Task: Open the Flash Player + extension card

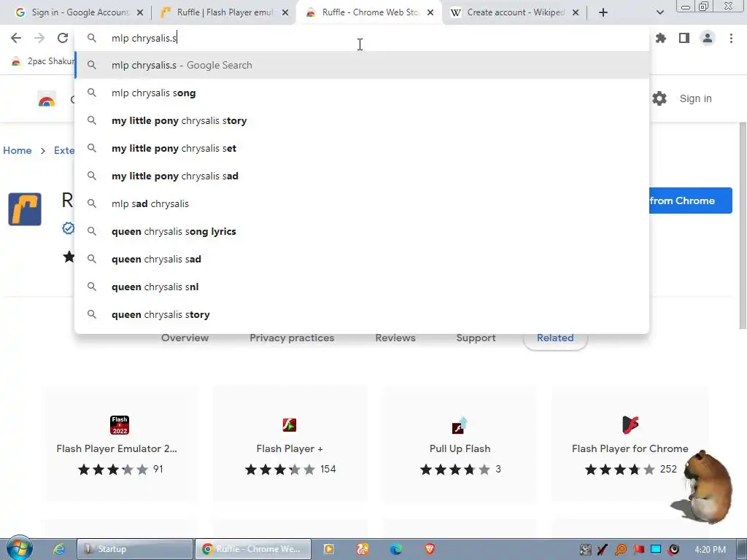Action: click(290, 444)
